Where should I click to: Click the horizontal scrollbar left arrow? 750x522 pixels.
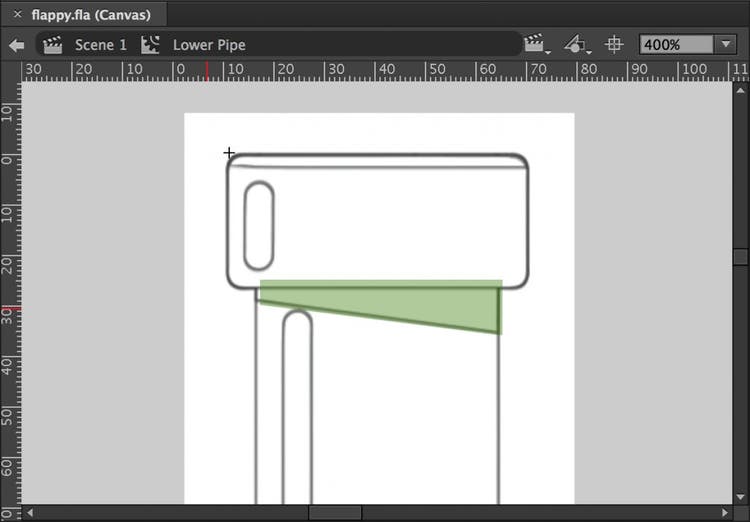29,513
